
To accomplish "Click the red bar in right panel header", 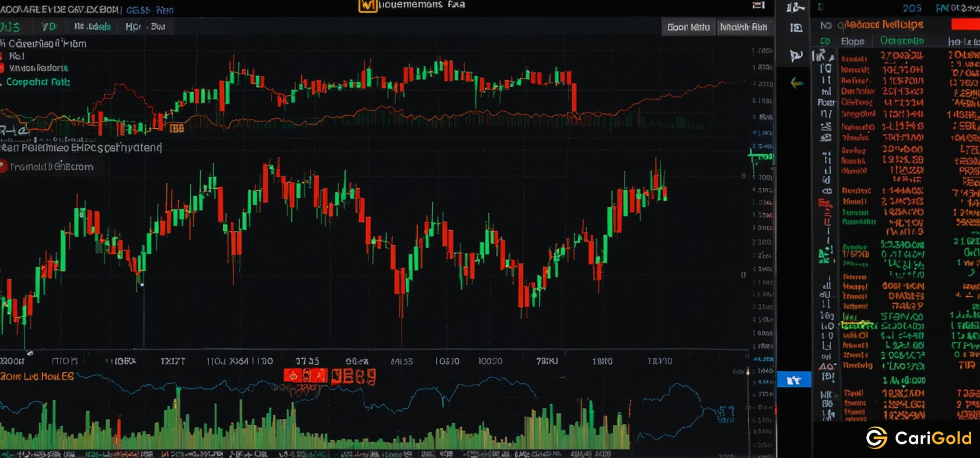I will (965, 24).
